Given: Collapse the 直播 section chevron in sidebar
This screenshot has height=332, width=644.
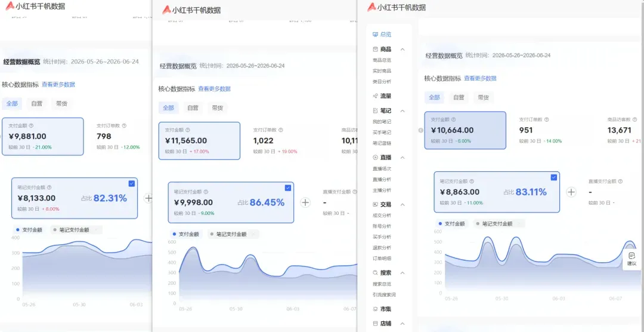Looking at the screenshot, I should click(402, 158).
